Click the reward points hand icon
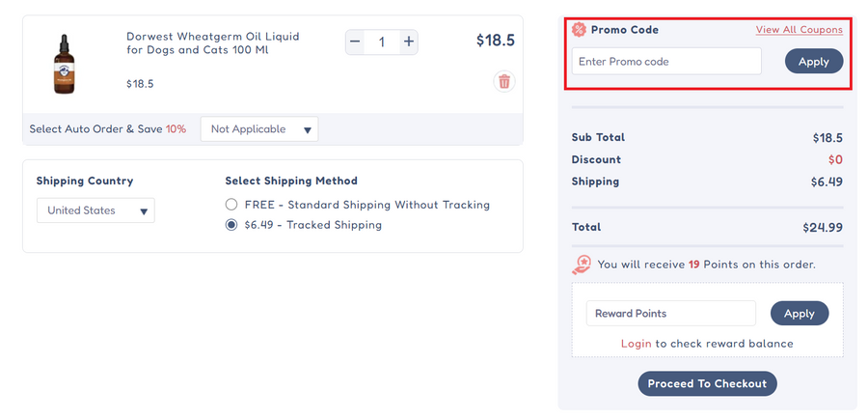 [x=582, y=264]
